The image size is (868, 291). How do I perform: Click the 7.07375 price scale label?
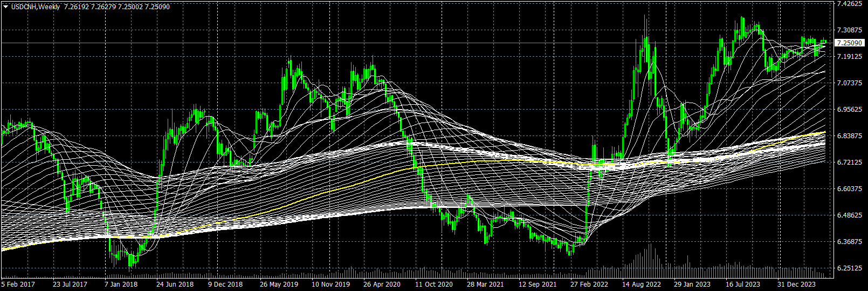849,83
